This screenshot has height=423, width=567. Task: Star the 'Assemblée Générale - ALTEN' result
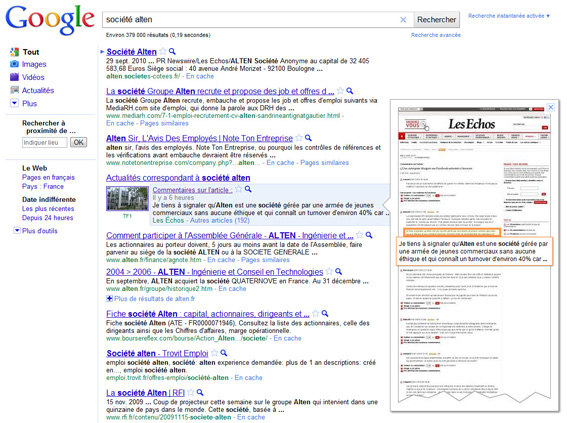(x=359, y=235)
